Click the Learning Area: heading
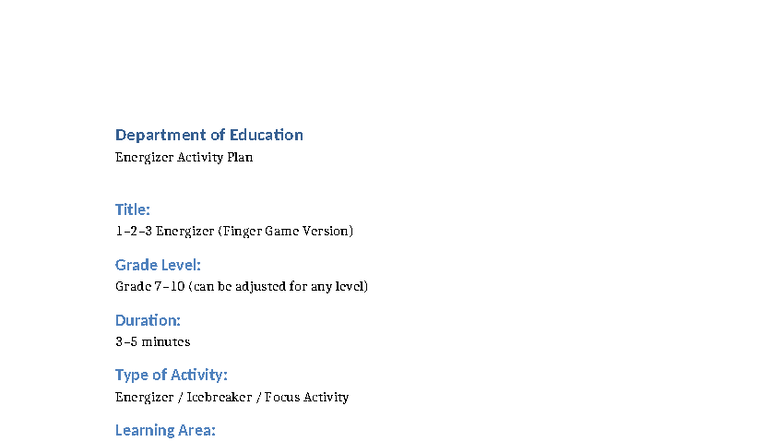This screenshot has height=441, width=784. 165,430
